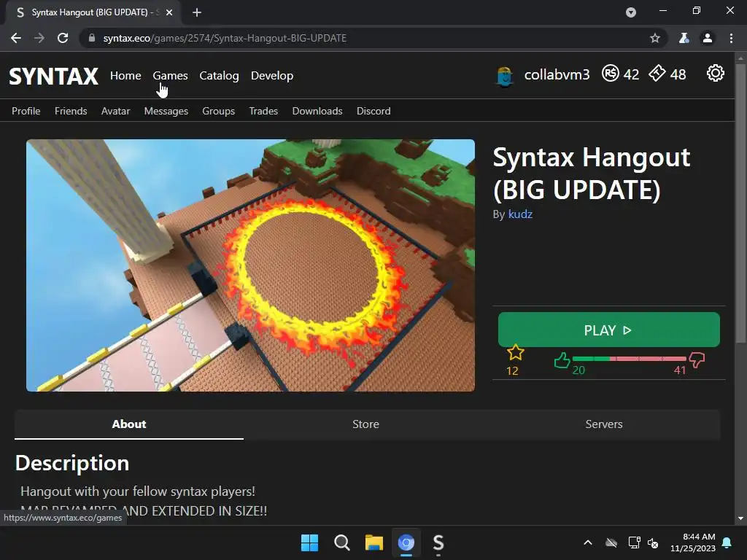747x560 pixels.
Task: Bookmark page with star icon
Action: tap(655, 38)
